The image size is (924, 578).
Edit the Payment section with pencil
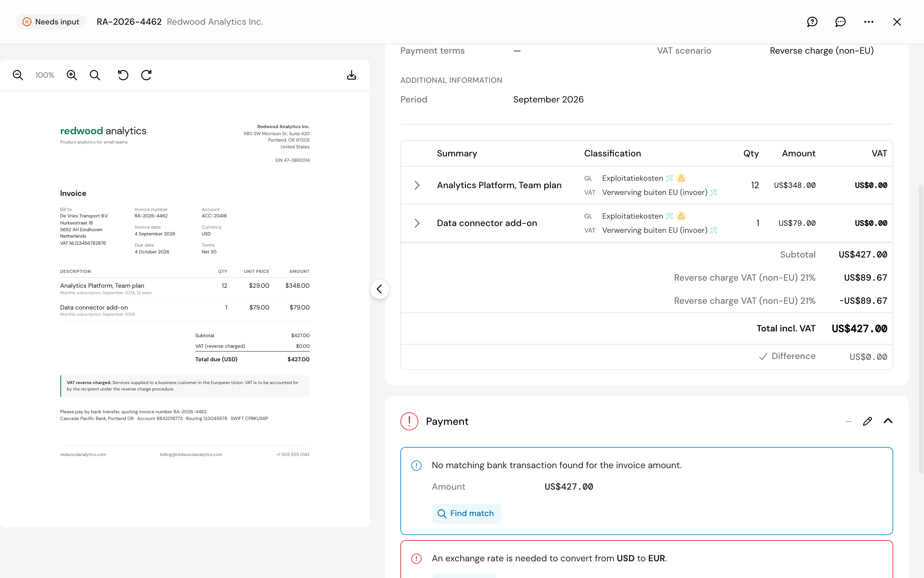pyautogui.click(x=867, y=421)
